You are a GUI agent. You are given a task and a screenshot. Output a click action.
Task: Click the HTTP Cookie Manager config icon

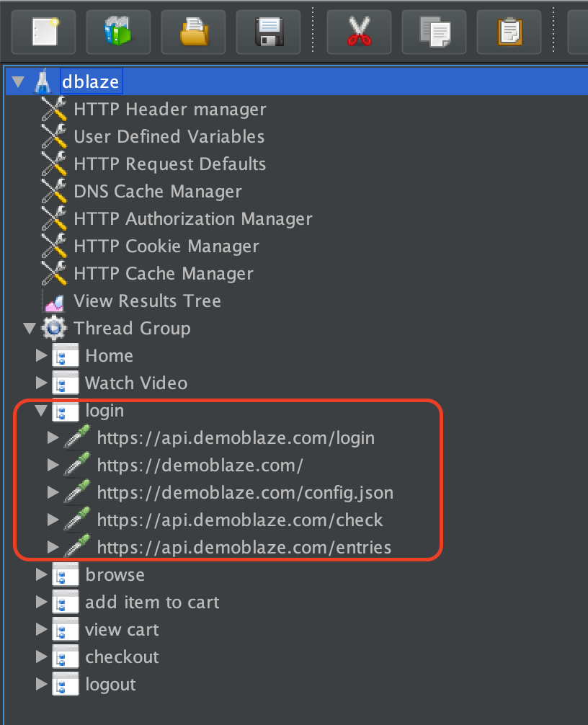54,246
